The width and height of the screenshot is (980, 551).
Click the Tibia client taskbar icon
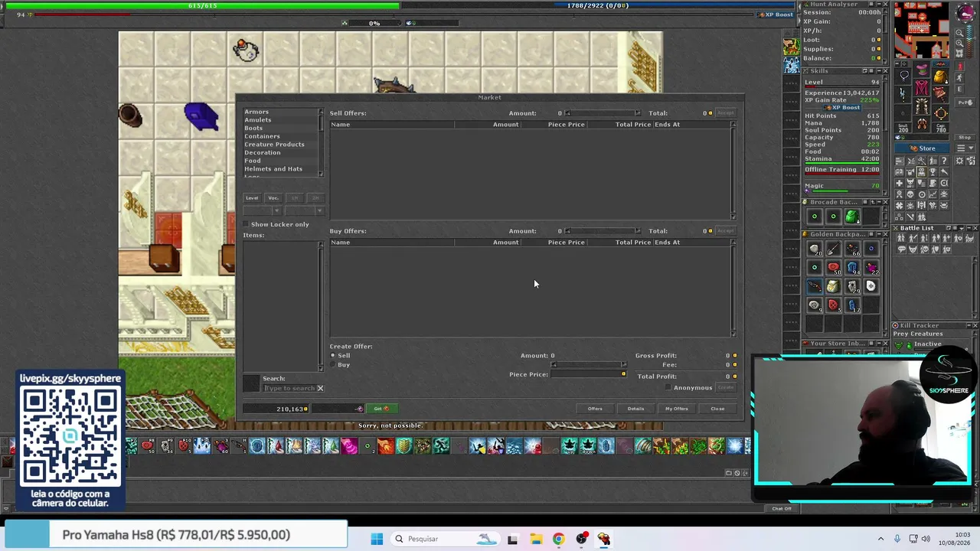point(604,539)
